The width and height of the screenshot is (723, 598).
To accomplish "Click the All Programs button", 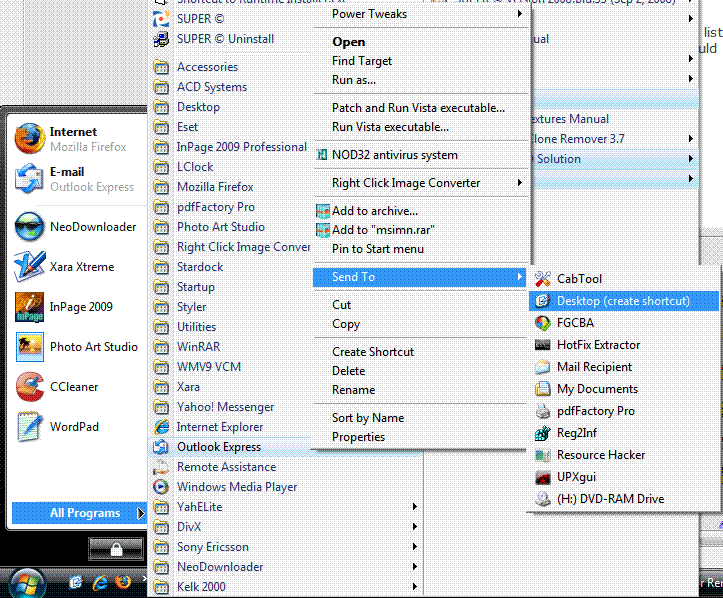I will 85,513.
